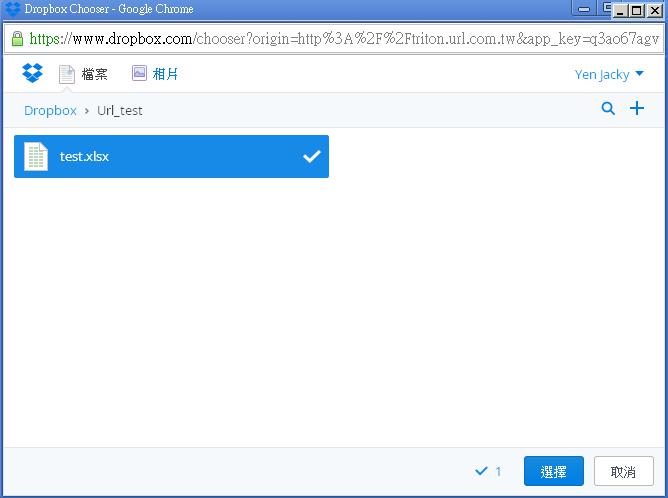
Task: Click the green SSL padlock icon
Action: [x=17, y=39]
